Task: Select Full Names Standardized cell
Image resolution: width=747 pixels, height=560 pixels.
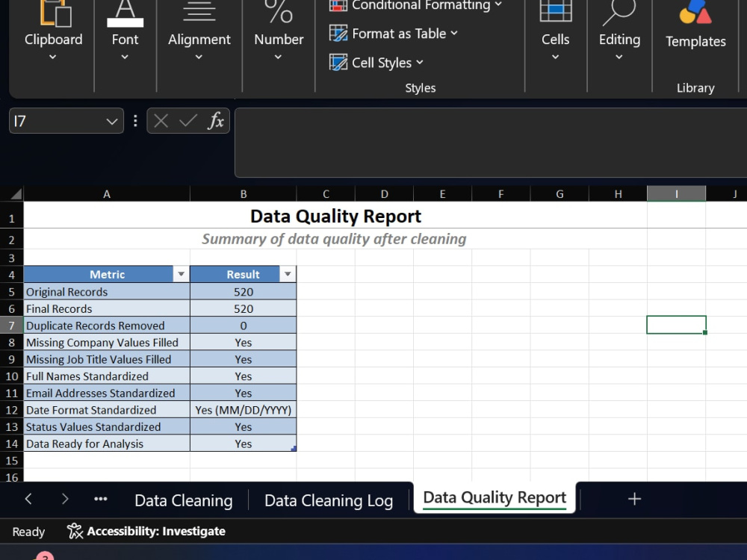Action: pyautogui.click(x=107, y=376)
